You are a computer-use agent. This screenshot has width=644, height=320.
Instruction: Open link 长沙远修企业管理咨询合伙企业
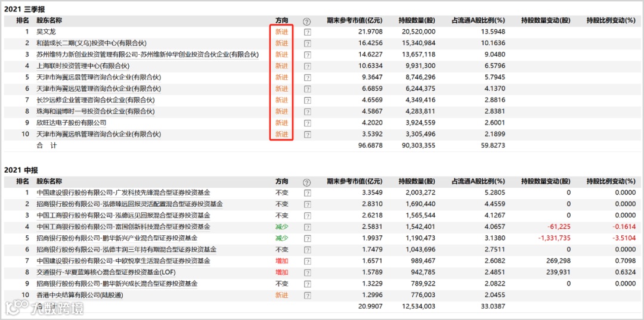coord(95,100)
